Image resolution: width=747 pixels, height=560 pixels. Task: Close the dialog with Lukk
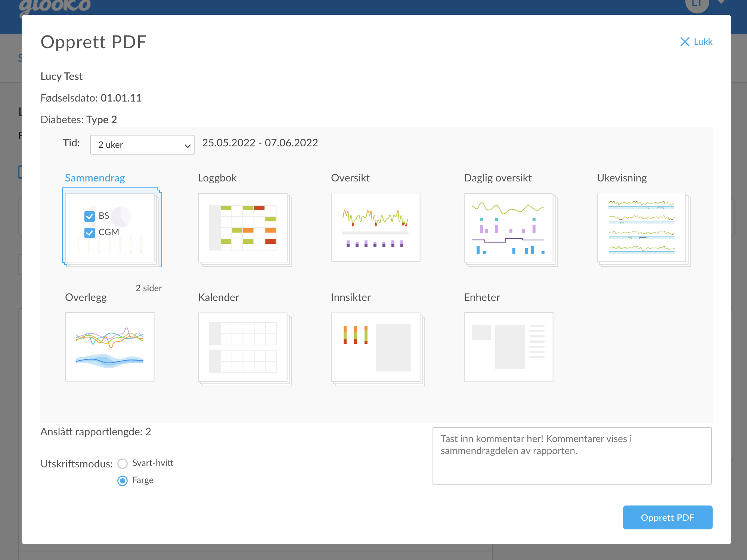696,42
